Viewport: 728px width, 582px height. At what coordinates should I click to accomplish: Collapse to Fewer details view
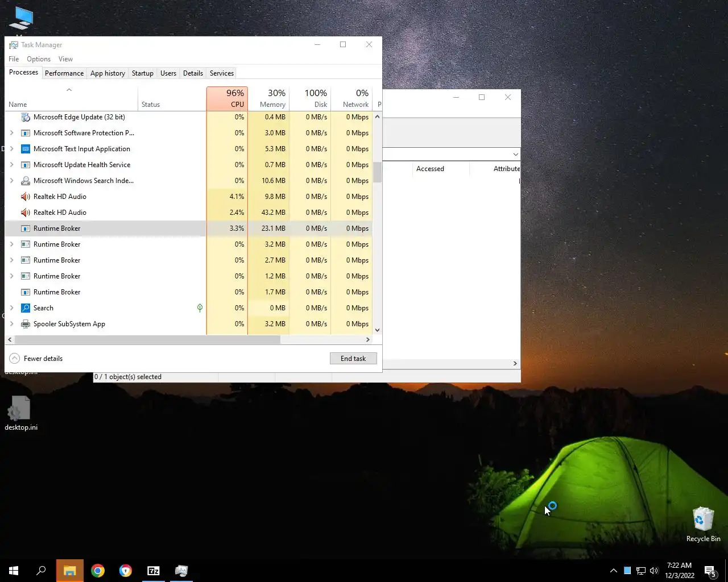36,359
